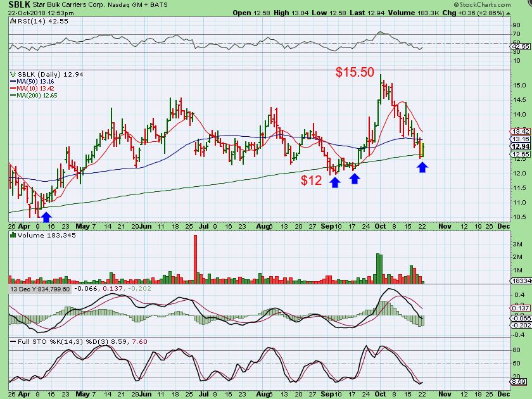532x399 pixels.
Task: Click the 10.5 price axis label
Action: click(519, 217)
